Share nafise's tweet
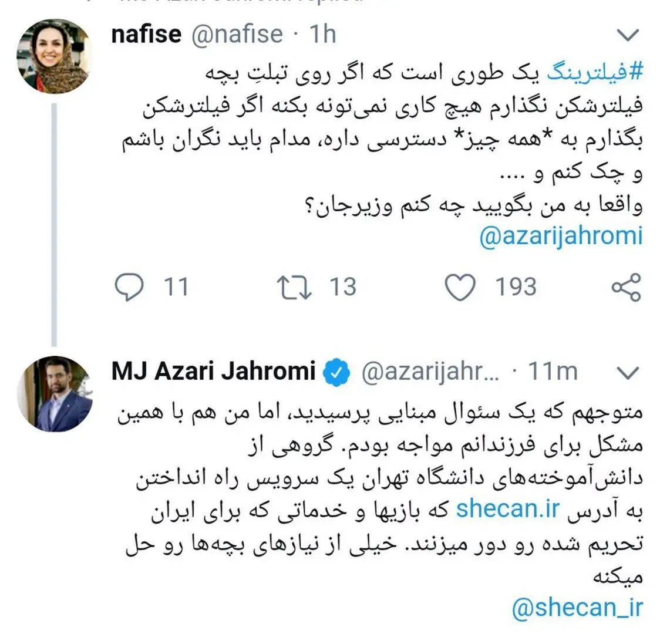 (626, 288)
